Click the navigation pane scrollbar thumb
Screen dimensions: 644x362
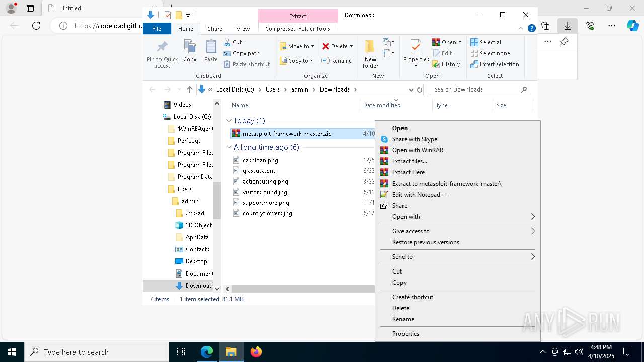click(x=217, y=201)
